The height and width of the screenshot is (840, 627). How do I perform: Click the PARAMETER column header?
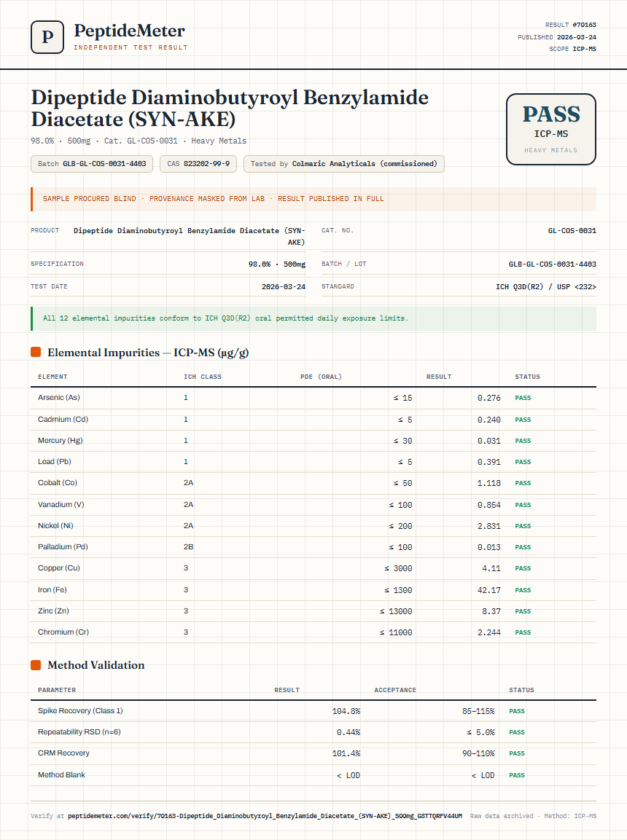coord(57,690)
